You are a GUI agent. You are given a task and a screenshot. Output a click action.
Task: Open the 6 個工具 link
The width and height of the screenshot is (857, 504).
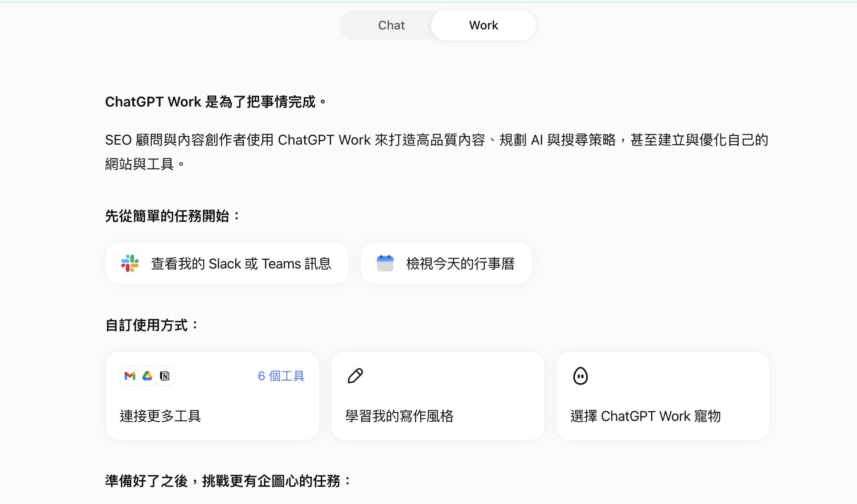click(281, 376)
